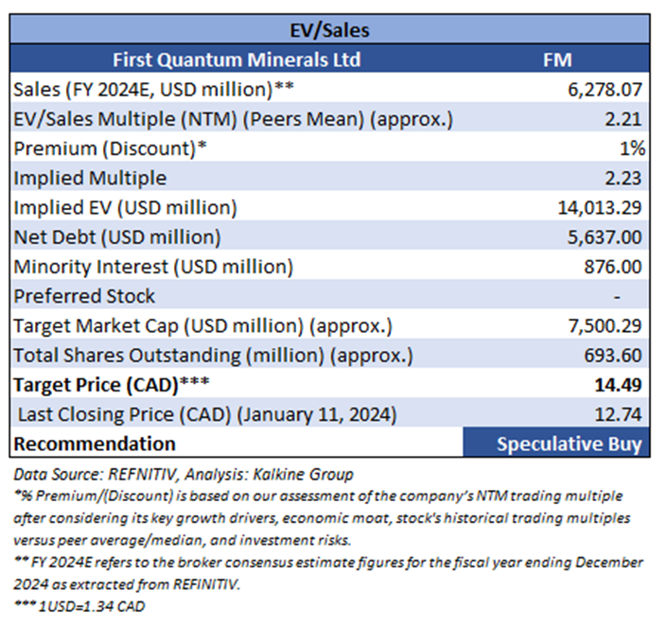Select the 1USD=1.34 CAD footnote
This screenshot has width=667, height=644.
[79, 606]
